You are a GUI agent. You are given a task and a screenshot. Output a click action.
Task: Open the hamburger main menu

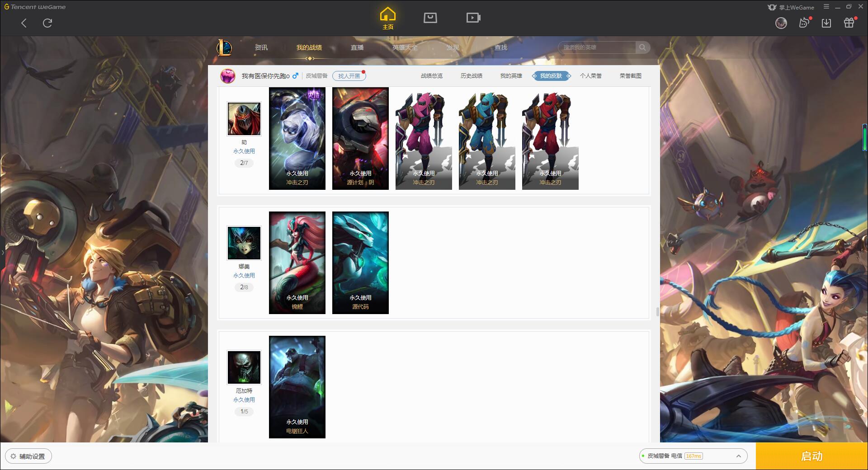(x=826, y=7)
